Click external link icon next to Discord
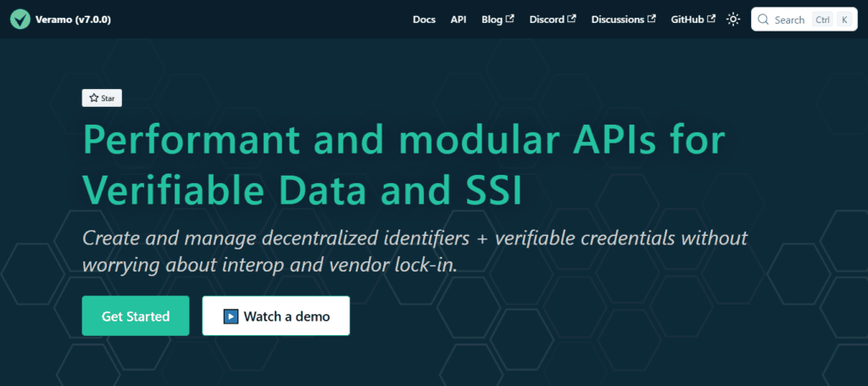Screen dimensions: 868x386 pos(572,19)
